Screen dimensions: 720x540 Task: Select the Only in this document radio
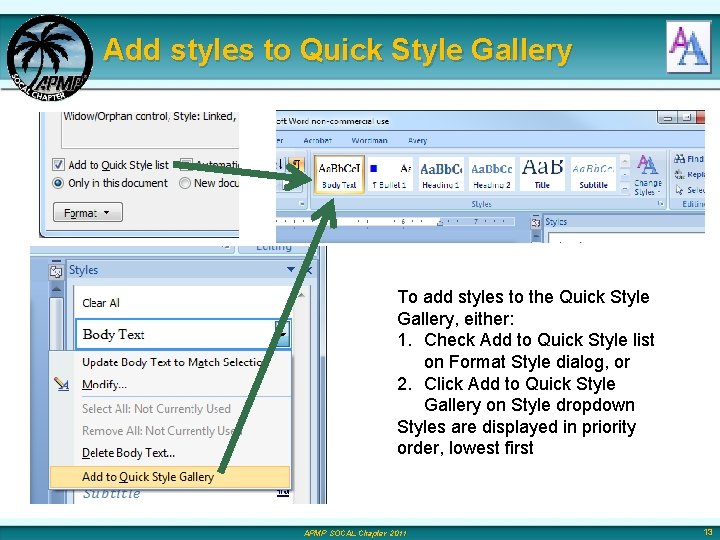point(58,183)
